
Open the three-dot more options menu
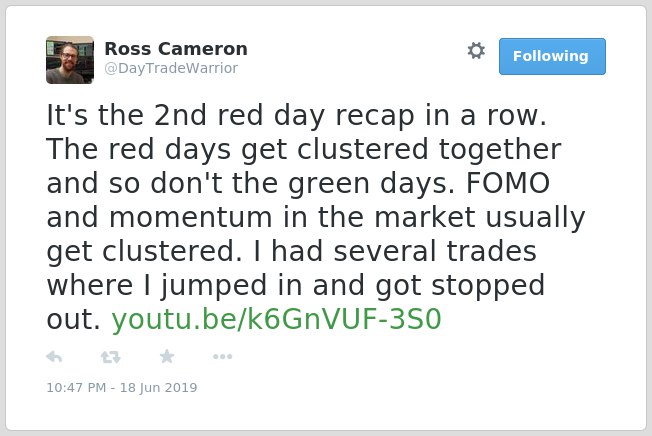pos(222,357)
